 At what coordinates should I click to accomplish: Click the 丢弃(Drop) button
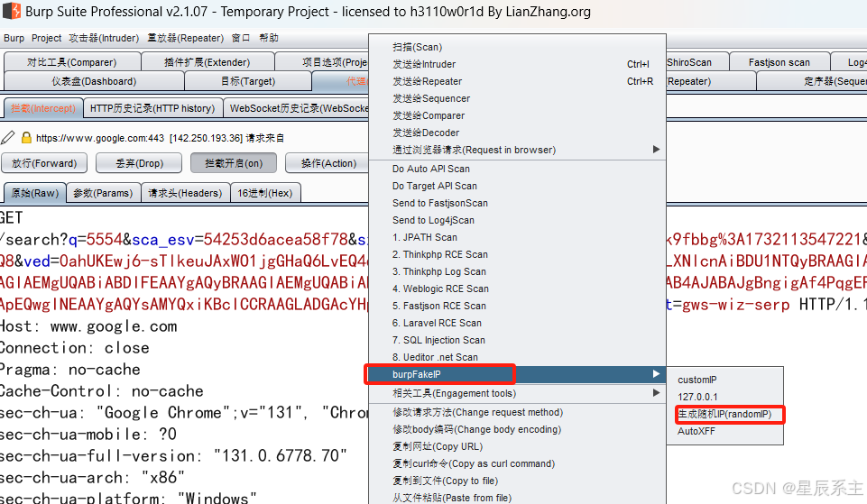pyautogui.click(x=139, y=163)
